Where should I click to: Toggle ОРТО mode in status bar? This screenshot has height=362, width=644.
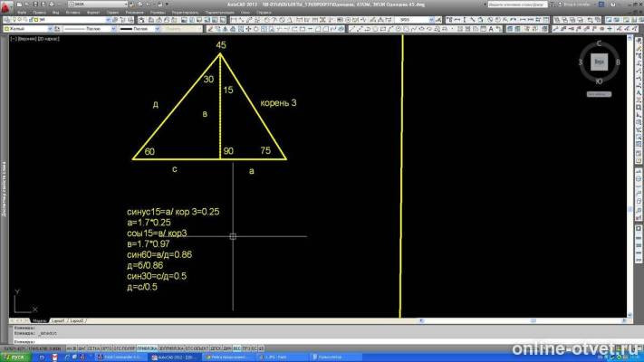[x=106, y=348]
